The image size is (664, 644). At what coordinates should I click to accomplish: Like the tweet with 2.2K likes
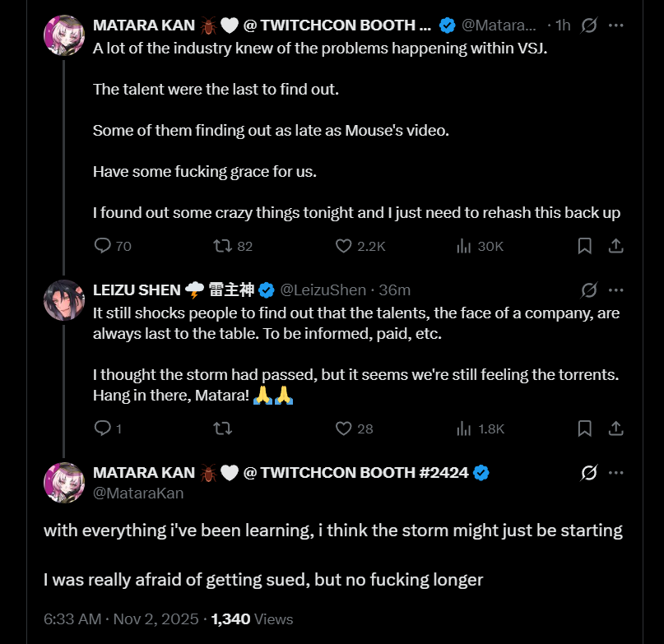[x=344, y=246]
